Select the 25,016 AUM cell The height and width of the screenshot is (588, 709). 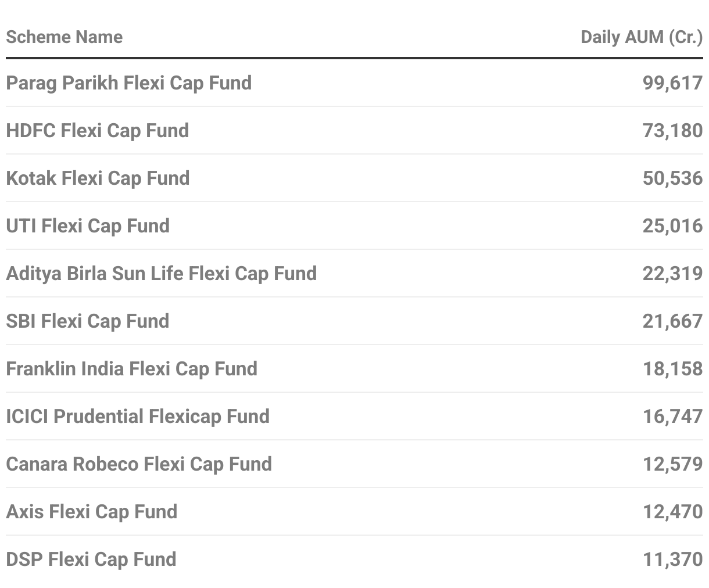point(672,226)
